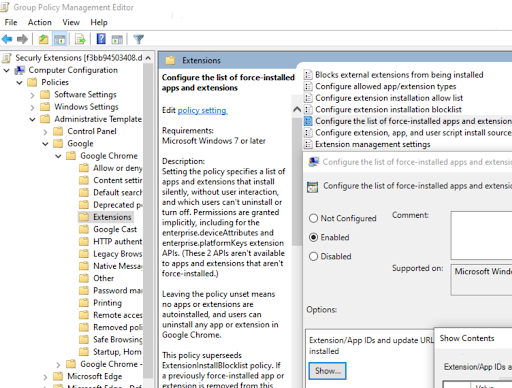Click icon beside Configure allowed app/extension types
Viewport: 512px width, 388px height.
coord(308,86)
